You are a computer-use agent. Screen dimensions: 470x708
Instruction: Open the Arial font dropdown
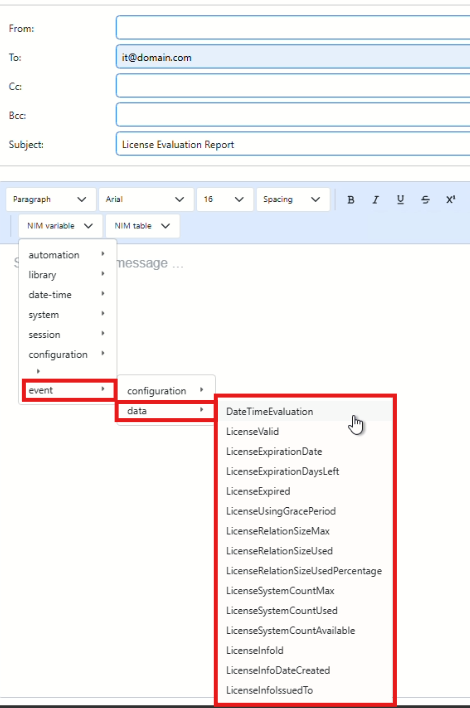(x=146, y=200)
